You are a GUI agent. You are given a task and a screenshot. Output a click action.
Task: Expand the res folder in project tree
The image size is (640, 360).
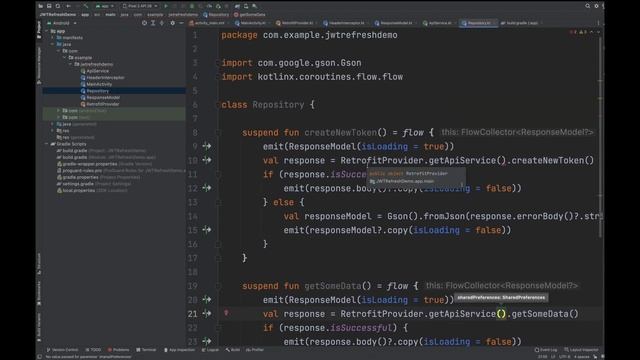(x=53, y=131)
